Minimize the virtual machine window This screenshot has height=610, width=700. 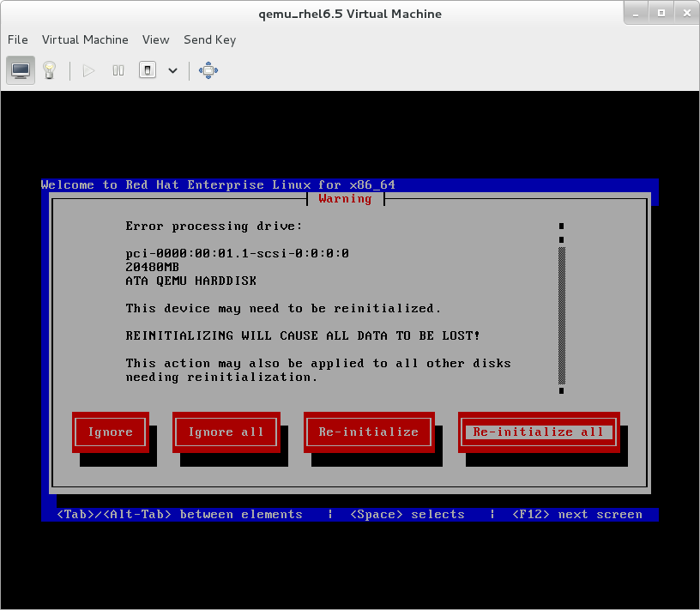click(x=636, y=14)
